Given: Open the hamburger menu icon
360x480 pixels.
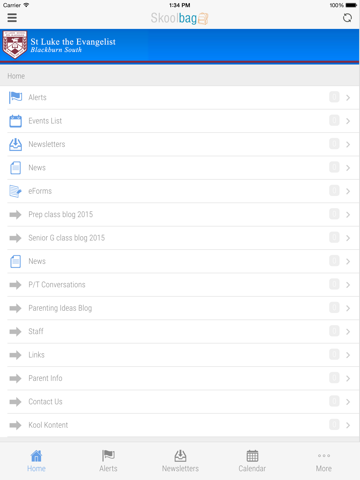Looking at the screenshot, I should (x=12, y=18).
